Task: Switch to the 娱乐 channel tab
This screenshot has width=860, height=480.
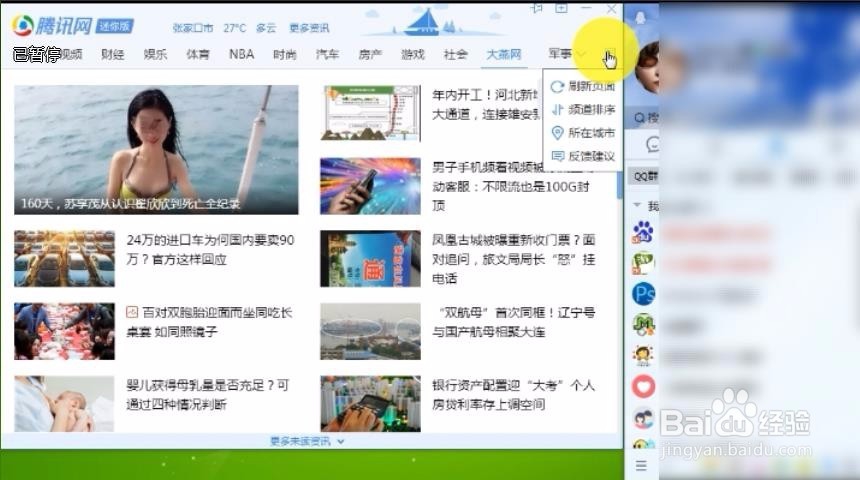Action: pos(155,54)
